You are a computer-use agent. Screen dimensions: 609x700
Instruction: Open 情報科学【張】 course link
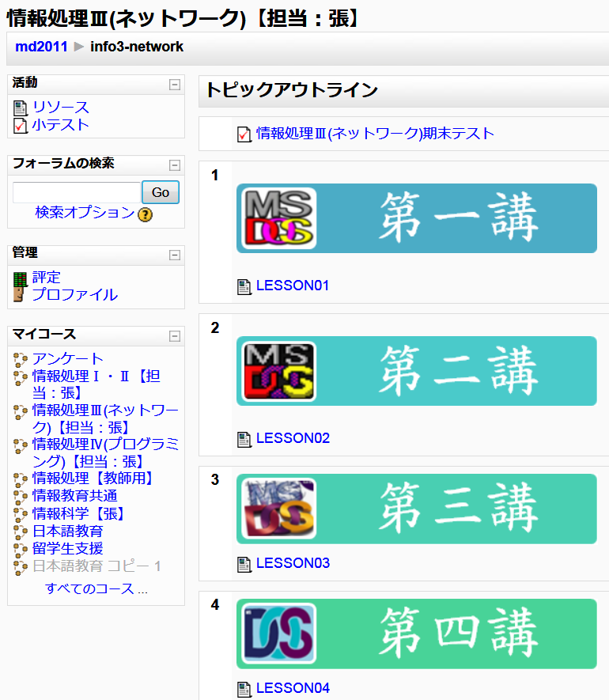pyautogui.click(x=81, y=514)
